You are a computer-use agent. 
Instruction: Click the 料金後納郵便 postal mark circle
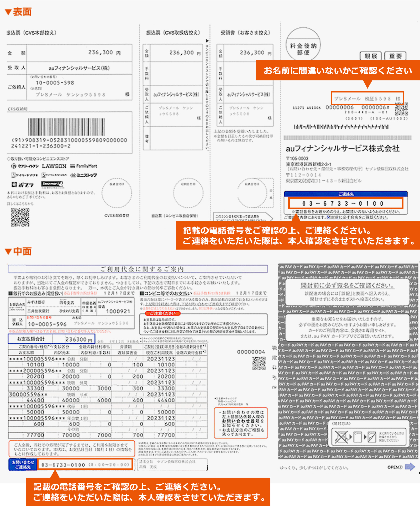tap(303, 44)
